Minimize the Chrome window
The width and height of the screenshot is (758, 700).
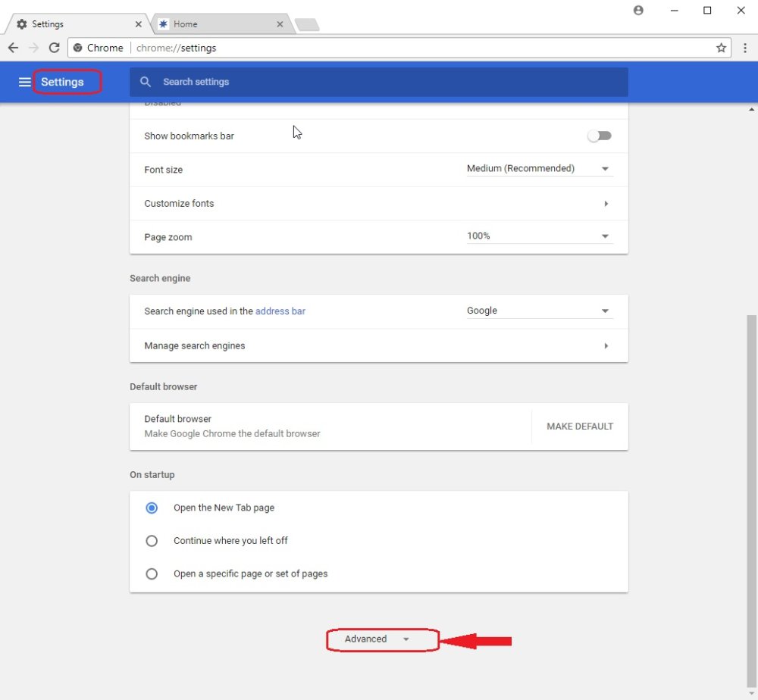tap(675, 10)
